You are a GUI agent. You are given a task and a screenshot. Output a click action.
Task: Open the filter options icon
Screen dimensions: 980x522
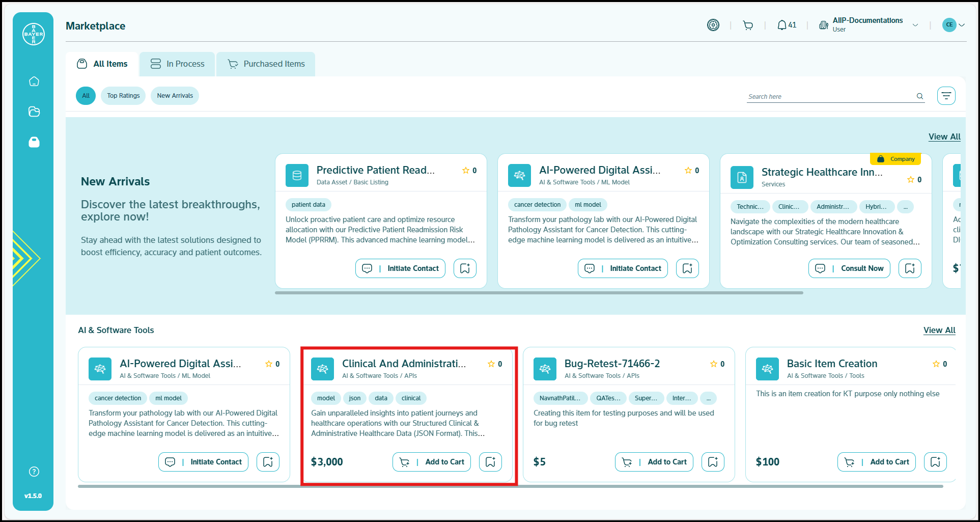coord(946,96)
